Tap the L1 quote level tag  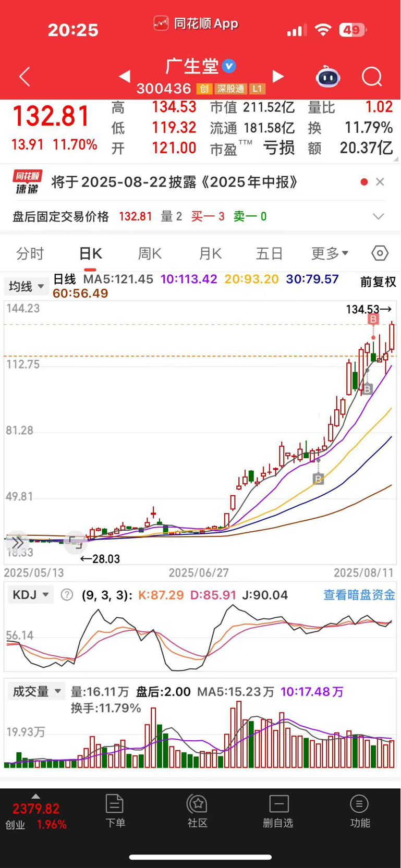pos(257,89)
